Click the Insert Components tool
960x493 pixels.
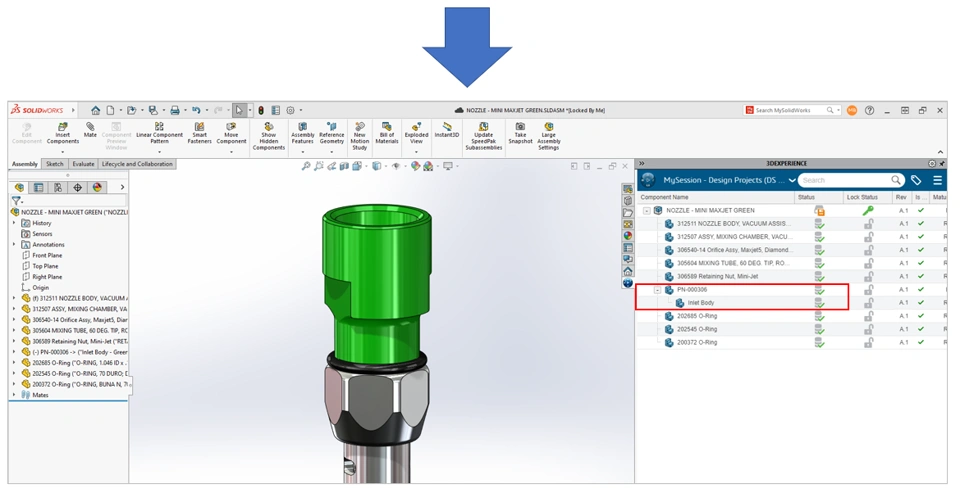[x=62, y=134]
